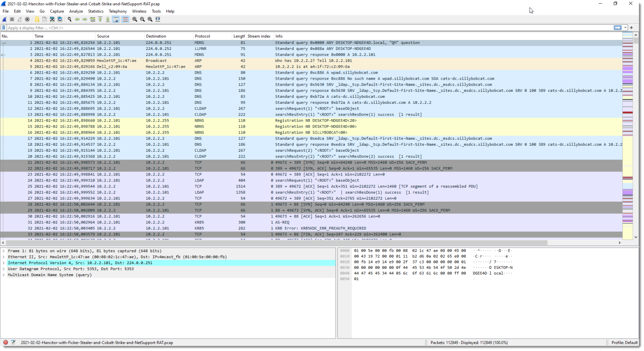
Task: Click the Info column header
Action: pos(448,36)
